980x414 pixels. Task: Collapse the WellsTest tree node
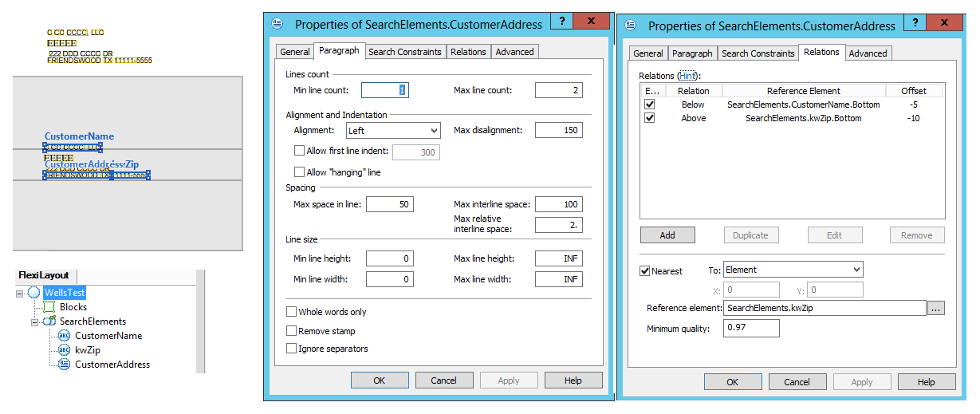click(x=19, y=294)
